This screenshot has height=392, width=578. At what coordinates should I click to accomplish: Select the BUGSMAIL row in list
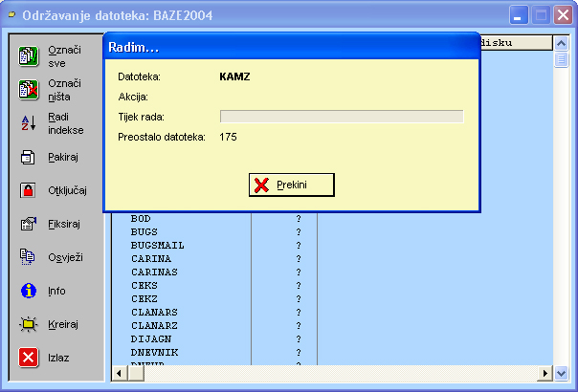(x=157, y=246)
